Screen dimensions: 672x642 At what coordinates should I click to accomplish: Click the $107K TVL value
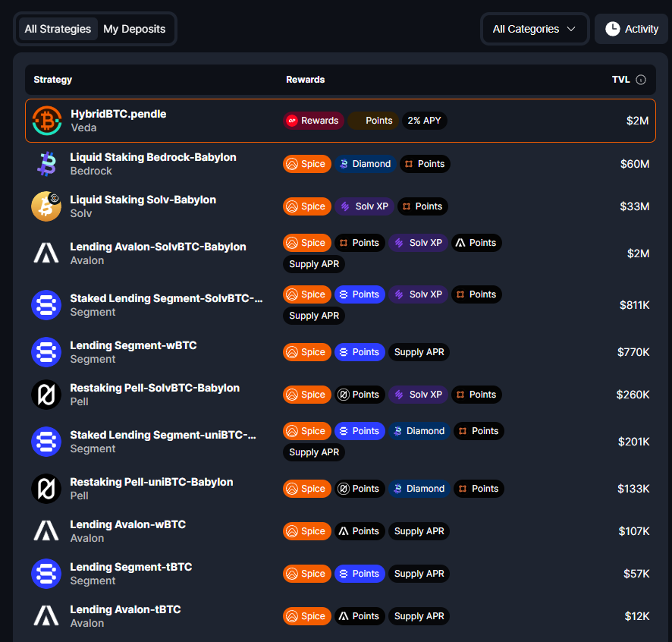coord(634,531)
